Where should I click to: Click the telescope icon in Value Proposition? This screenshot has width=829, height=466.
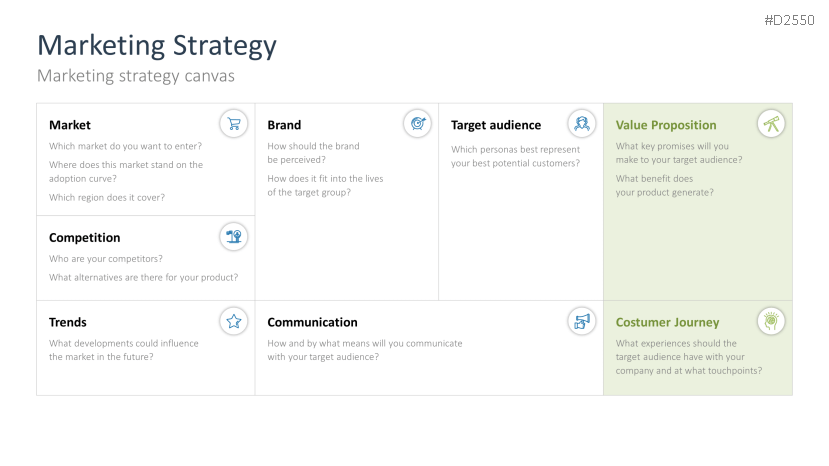[770, 124]
